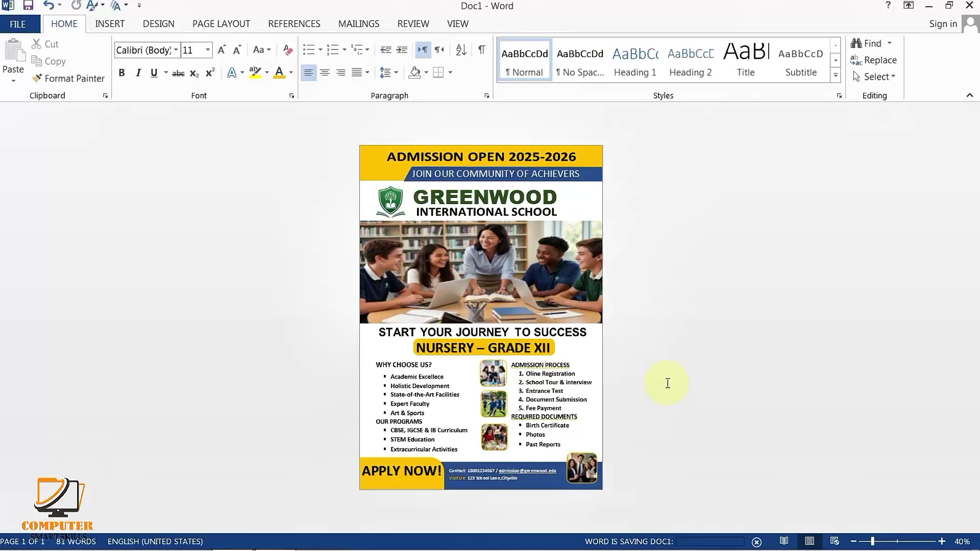Click the Grow Font icon
The width and height of the screenshot is (980, 551).
tap(222, 49)
